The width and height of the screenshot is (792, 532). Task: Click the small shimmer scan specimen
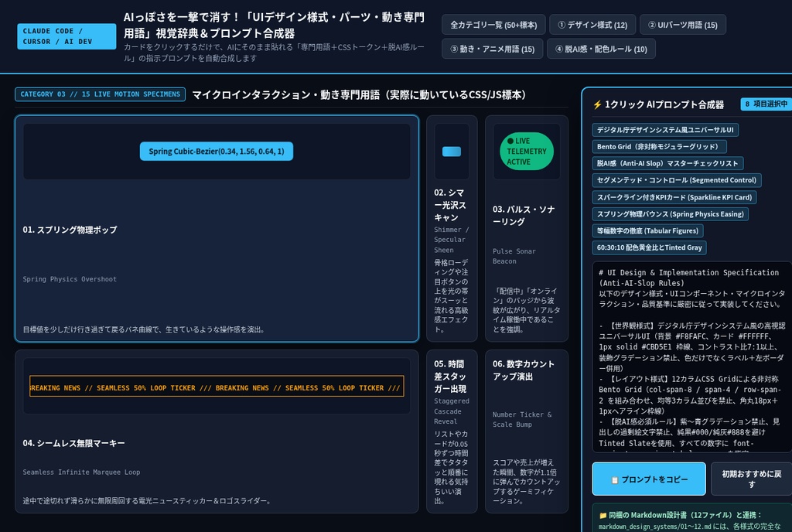pyautogui.click(x=452, y=152)
